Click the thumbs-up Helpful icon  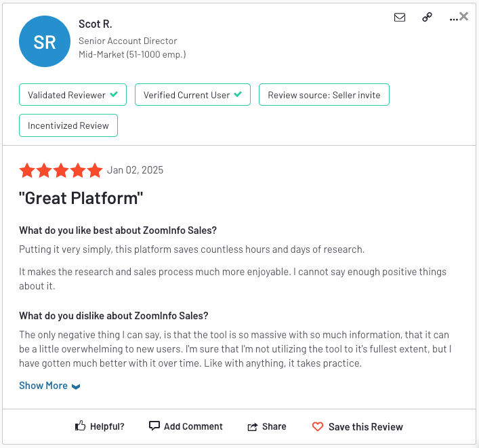click(81, 426)
